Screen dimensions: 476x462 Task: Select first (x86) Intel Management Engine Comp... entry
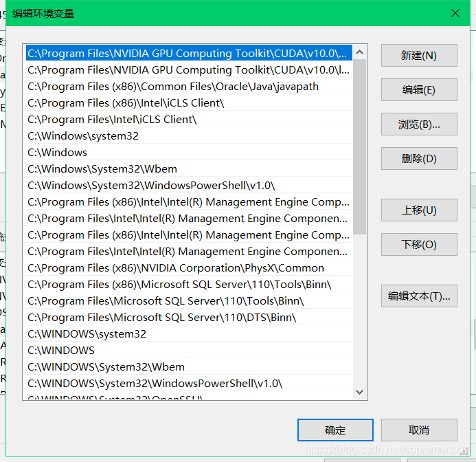[x=189, y=202]
